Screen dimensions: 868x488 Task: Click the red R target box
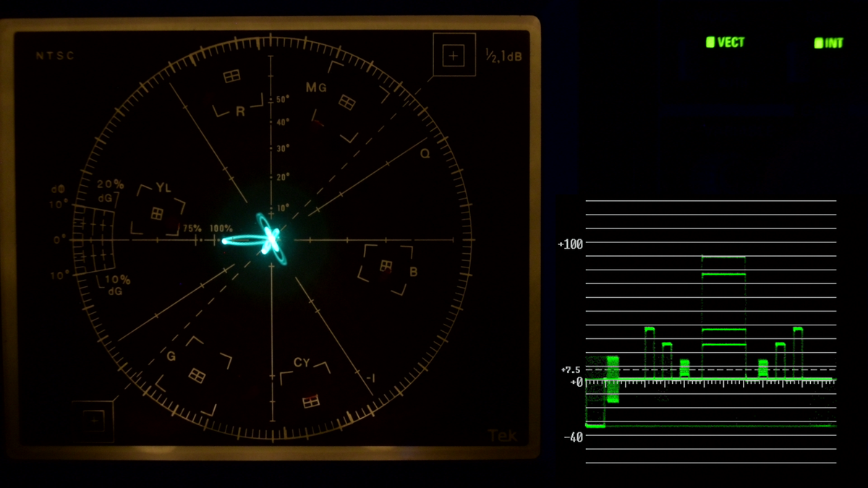[x=231, y=76]
